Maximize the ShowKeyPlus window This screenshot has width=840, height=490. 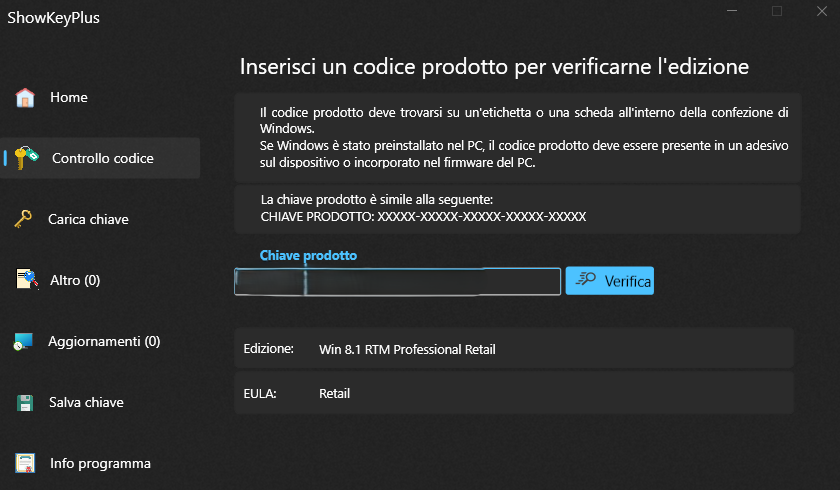[x=777, y=11]
